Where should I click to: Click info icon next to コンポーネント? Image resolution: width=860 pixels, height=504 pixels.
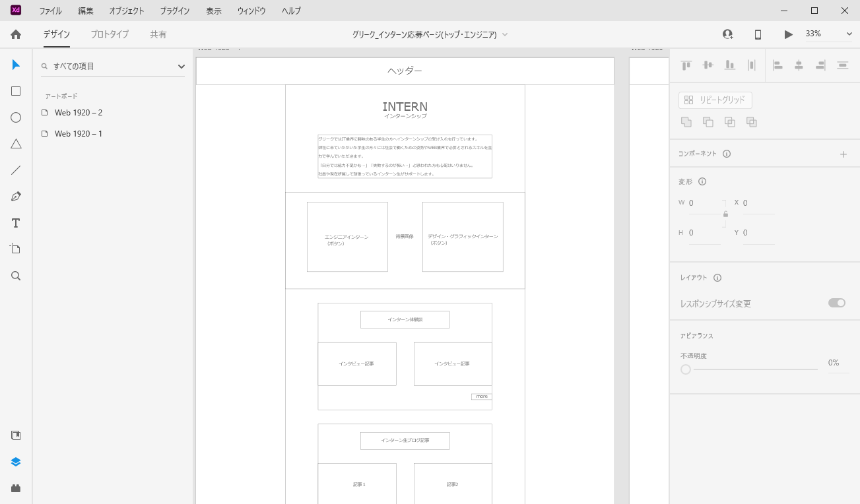[x=727, y=154]
